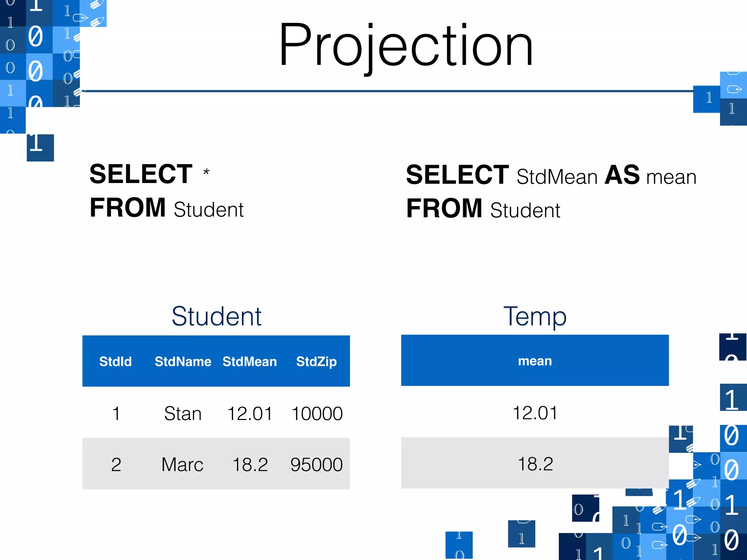The width and height of the screenshot is (747, 560).
Task: Click the StdId cell containing 2
Action: pyautogui.click(x=116, y=464)
